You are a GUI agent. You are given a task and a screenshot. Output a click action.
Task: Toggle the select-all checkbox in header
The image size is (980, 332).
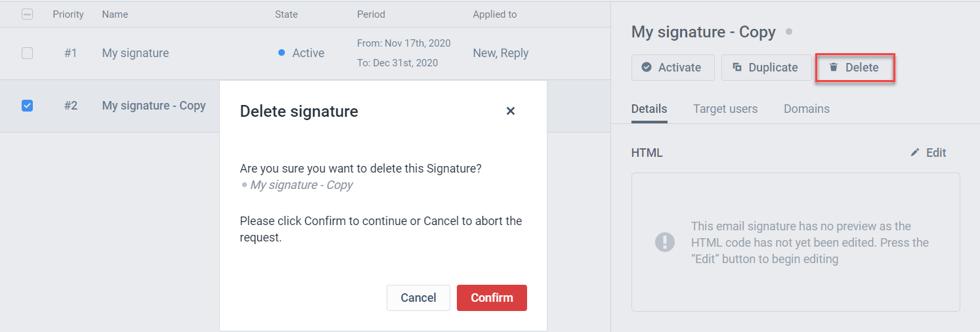[27, 14]
